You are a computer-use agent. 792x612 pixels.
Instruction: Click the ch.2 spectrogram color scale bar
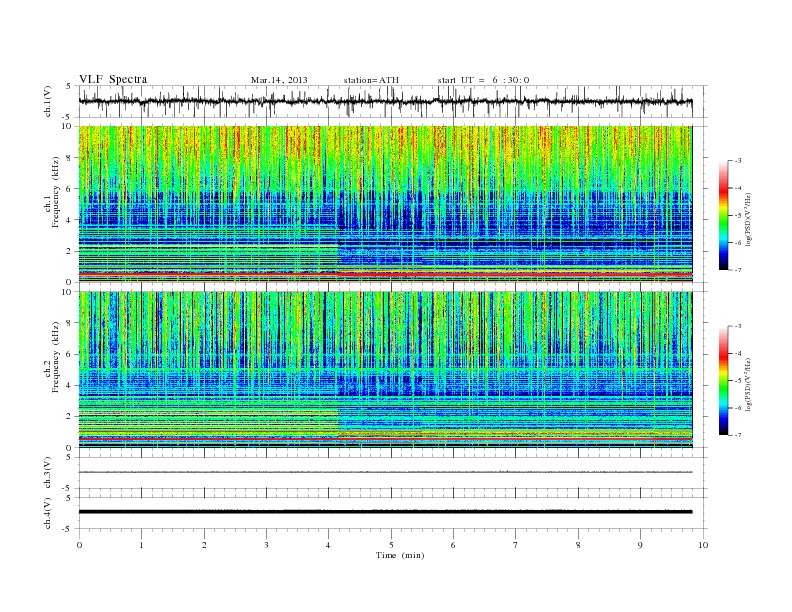723,380
